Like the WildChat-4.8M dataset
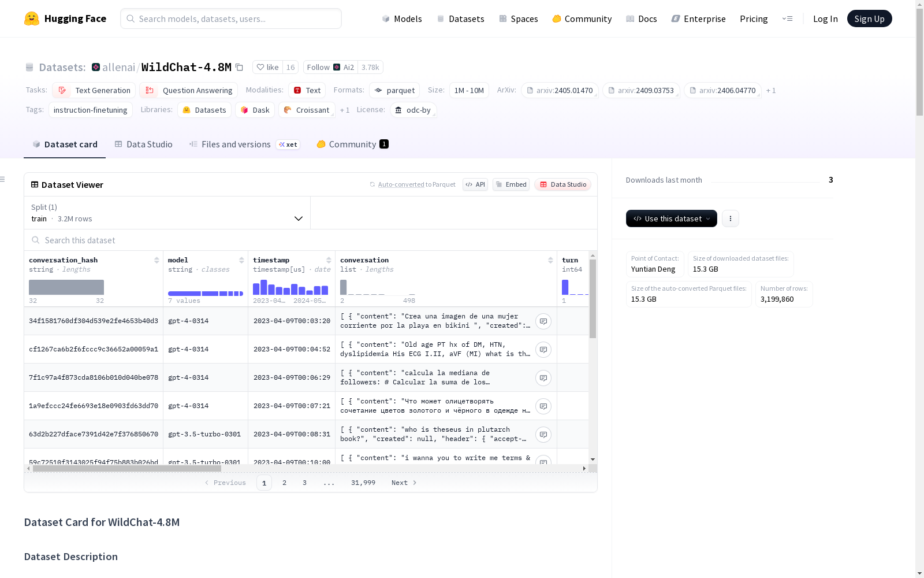The height and width of the screenshot is (578, 924). point(268,67)
